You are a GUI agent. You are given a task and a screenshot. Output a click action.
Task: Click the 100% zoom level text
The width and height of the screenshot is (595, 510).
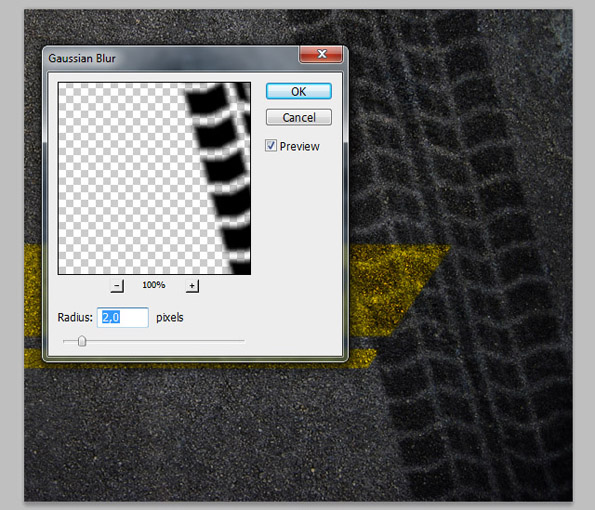click(154, 285)
